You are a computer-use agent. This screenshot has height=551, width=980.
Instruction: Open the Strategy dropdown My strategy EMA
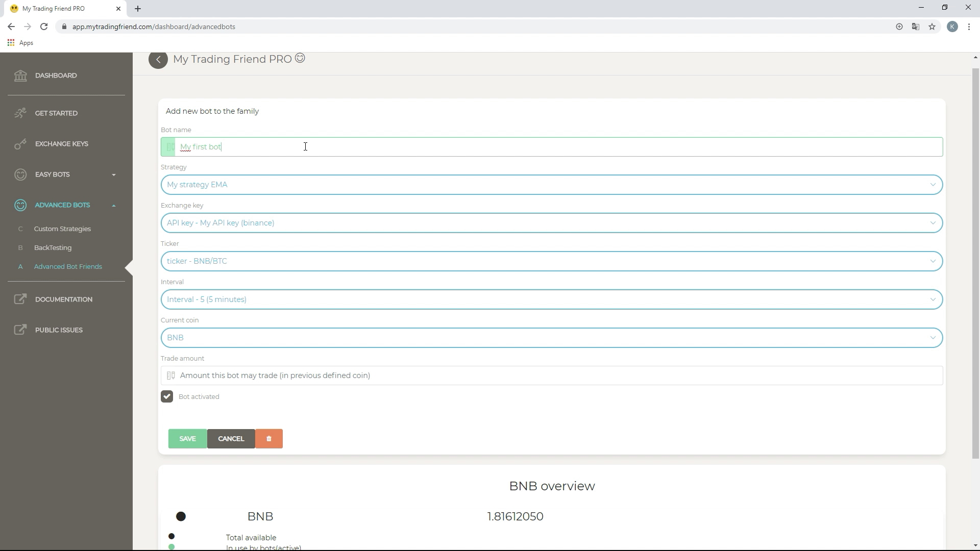pos(552,185)
